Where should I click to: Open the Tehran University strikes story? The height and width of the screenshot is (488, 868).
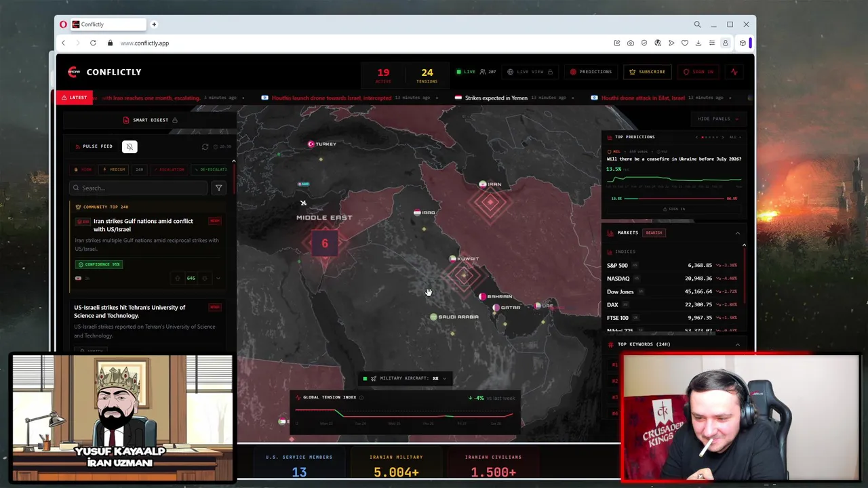coord(130,312)
